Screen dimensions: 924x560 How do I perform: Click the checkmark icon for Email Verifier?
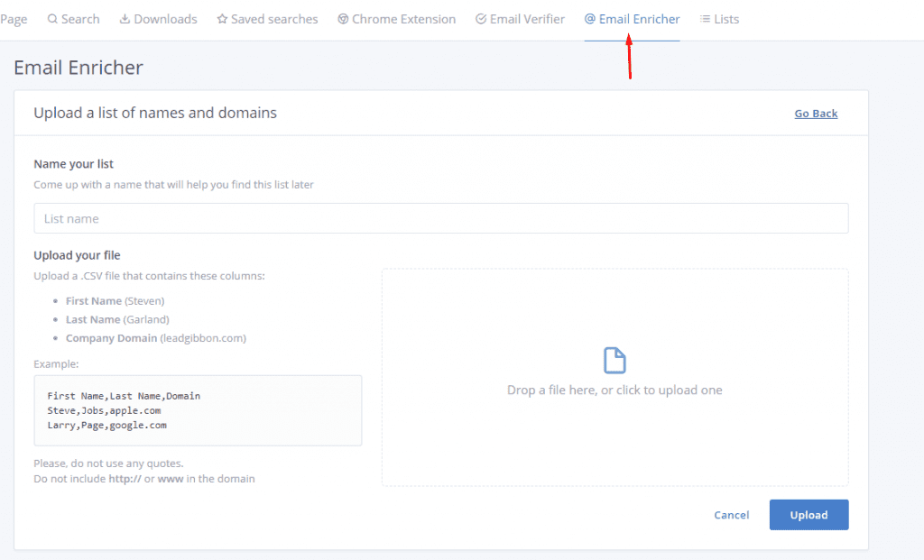click(x=481, y=19)
